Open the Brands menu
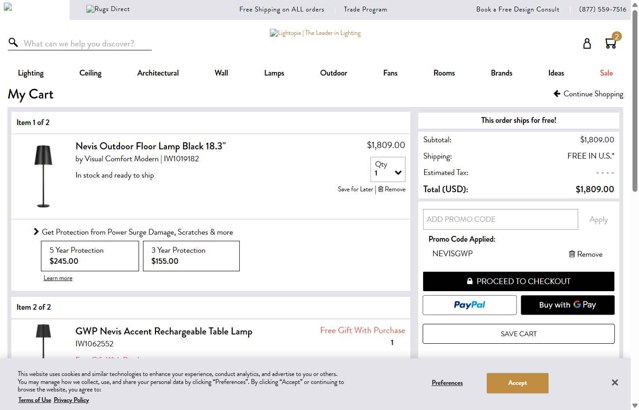Image resolution: width=639 pixels, height=410 pixels. coord(501,73)
